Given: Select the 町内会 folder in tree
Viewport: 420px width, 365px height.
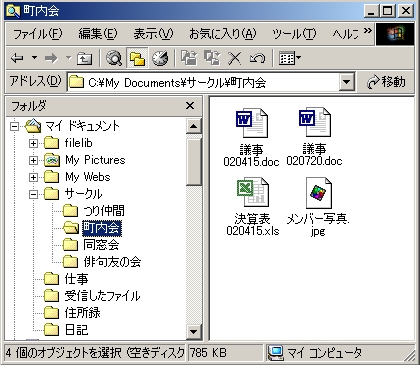Looking at the screenshot, I should (x=102, y=228).
